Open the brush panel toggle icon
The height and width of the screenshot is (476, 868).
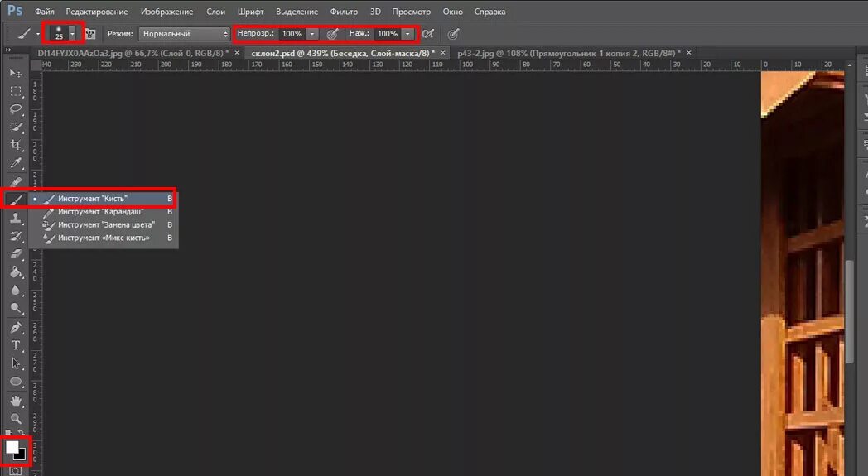[89, 34]
